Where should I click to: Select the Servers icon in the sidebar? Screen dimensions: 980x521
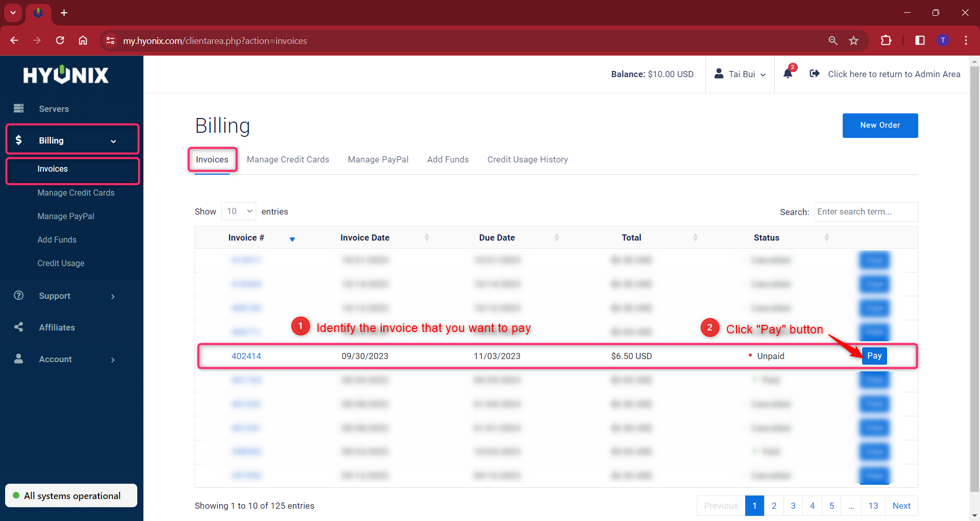point(18,108)
